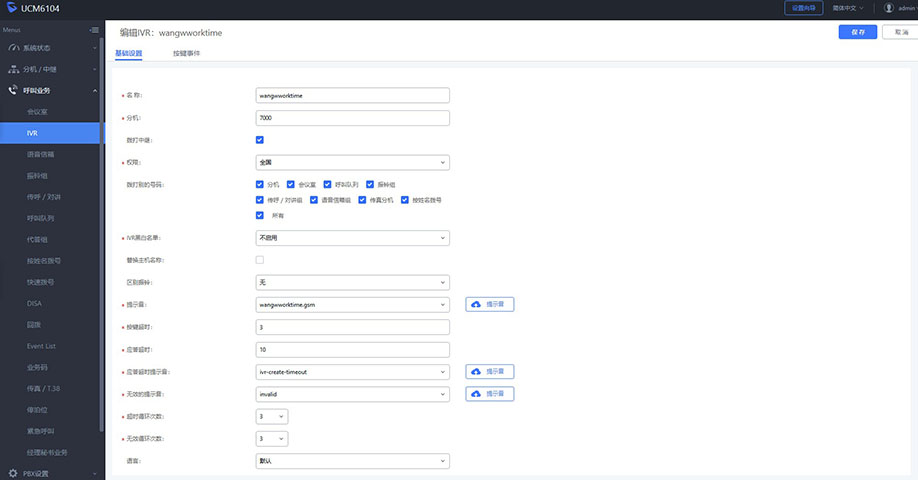Open the 简体中文 language selector in header
Viewport: 918px width, 480px height.
tap(848, 8)
